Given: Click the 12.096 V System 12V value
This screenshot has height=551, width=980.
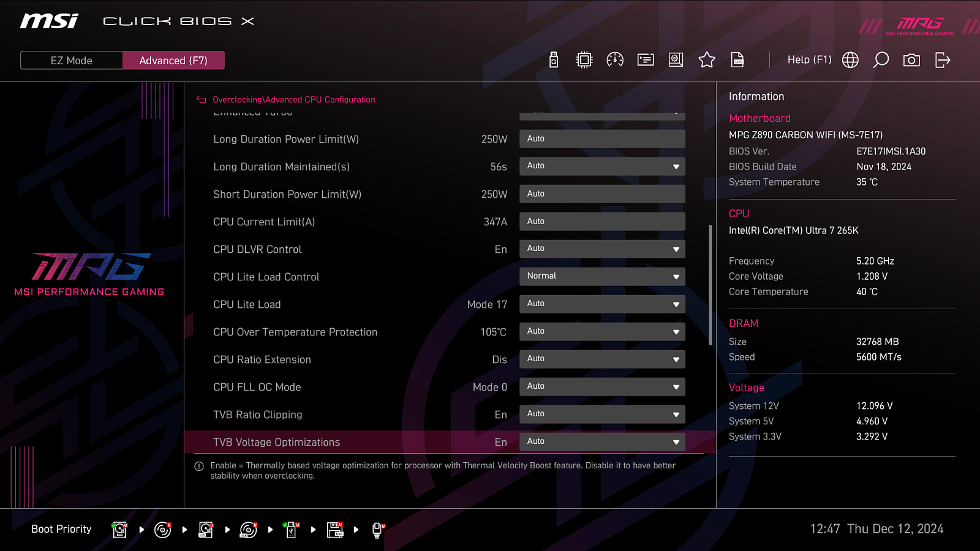Looking at the screenshot, I should 875,406.
